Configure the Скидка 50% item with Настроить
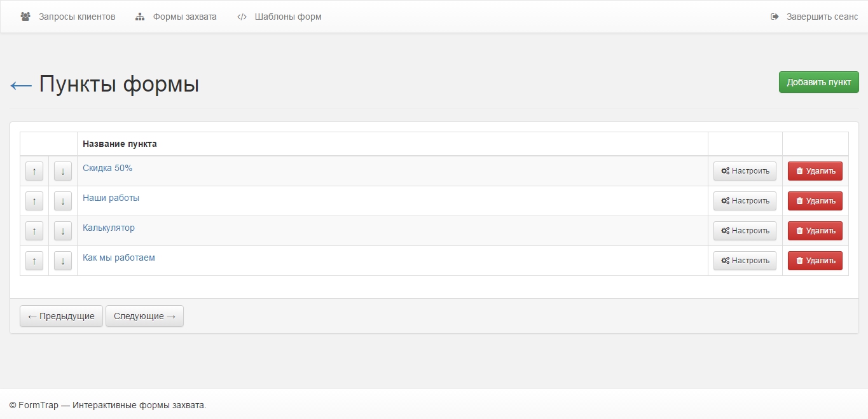Viewport: 868px width, 419px height. click(x=745, y=171)
